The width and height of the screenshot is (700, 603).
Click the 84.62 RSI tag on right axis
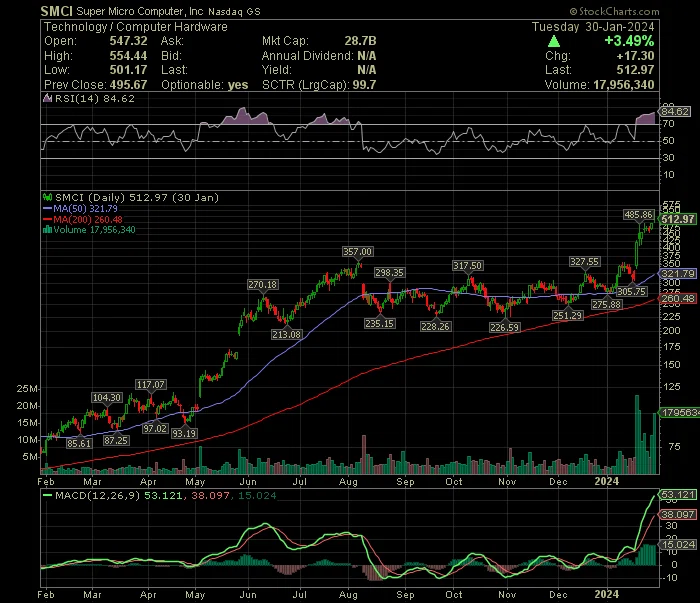point(675,111)
